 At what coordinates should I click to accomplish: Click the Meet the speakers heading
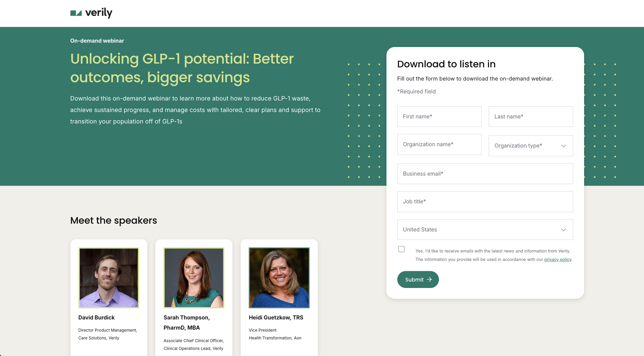point(114,221)
